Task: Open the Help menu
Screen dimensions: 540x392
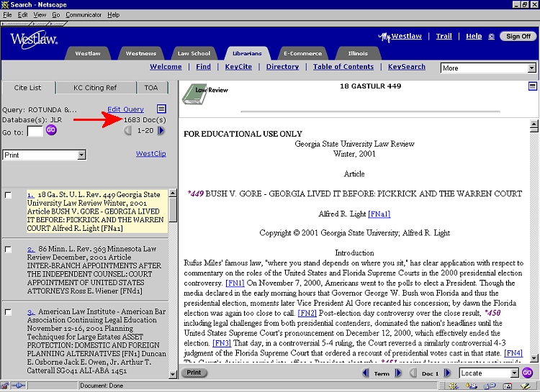Action: tap(113, 15)
